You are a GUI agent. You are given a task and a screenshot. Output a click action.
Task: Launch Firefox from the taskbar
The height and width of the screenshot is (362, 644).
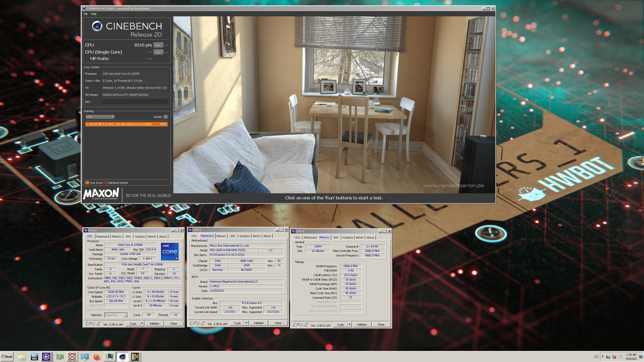pyautogui.click(x=97, y=357)
